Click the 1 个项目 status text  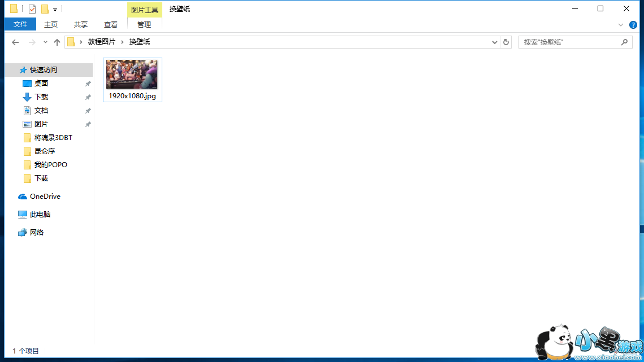[25, 351]
